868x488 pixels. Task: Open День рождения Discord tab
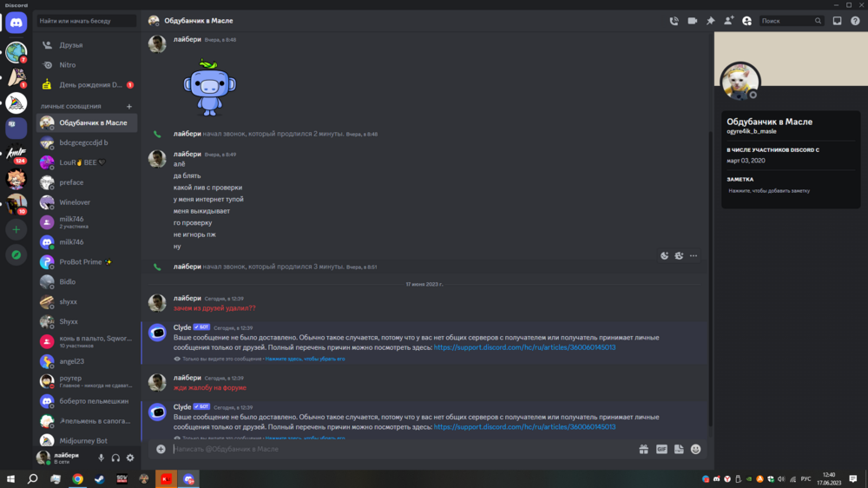[x=86, y=85]
